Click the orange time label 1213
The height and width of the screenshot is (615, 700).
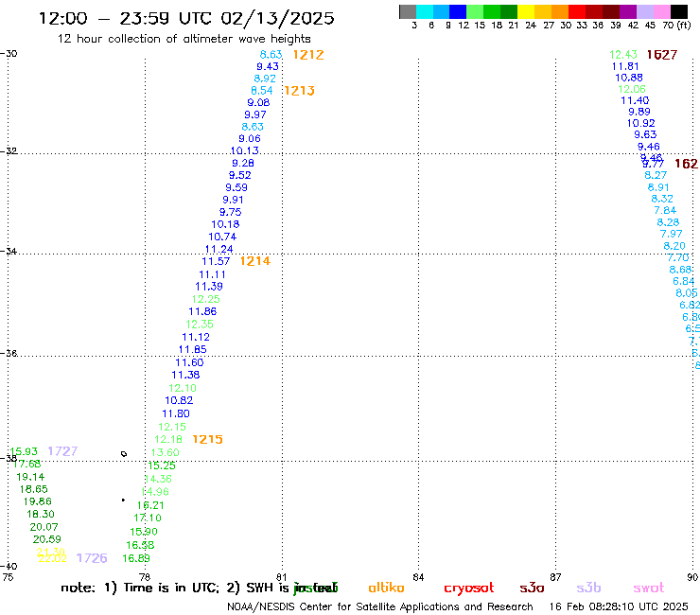pyautogui.click(x=299, y=91)
